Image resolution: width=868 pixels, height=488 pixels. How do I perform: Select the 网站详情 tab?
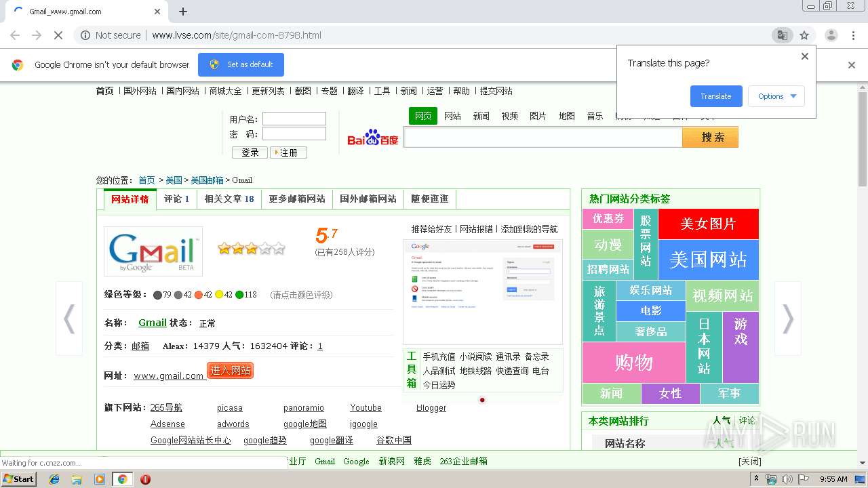pyautogui.click(x=130, y=199)
